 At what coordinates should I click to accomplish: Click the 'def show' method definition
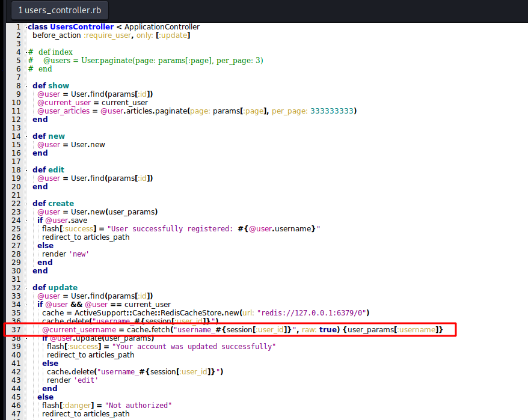[51, 86]
